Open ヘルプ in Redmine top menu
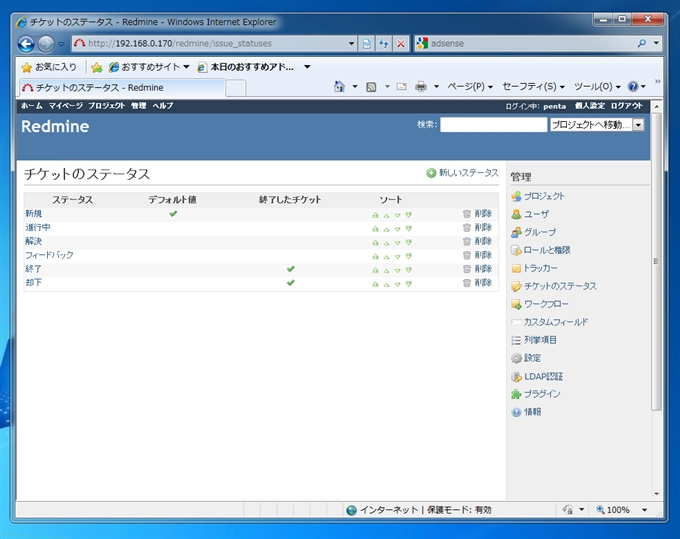This screenshot has height=539, width=680. tap(163, 106)
